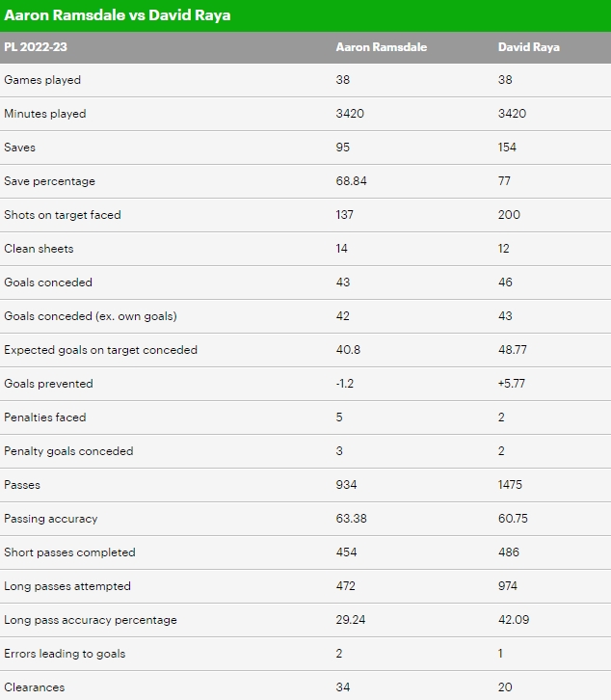Click the 'Errors leading to goals' label
The width and height of the screenshot is (611, 700).
point(65,654)
